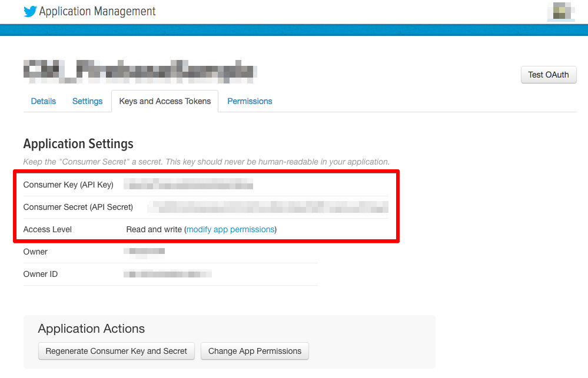The image size is (588, 378).
Task: Switch to the Details tab
Action: [44, 101]
